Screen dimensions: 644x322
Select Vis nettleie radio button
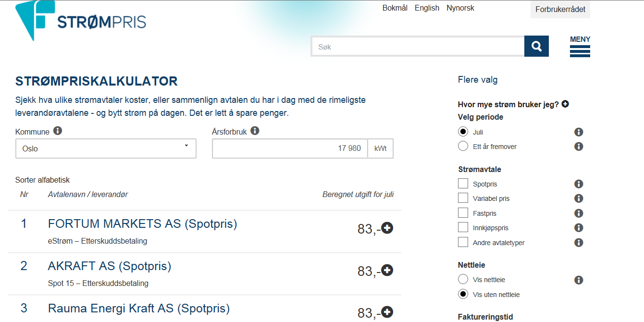point(463,279)
